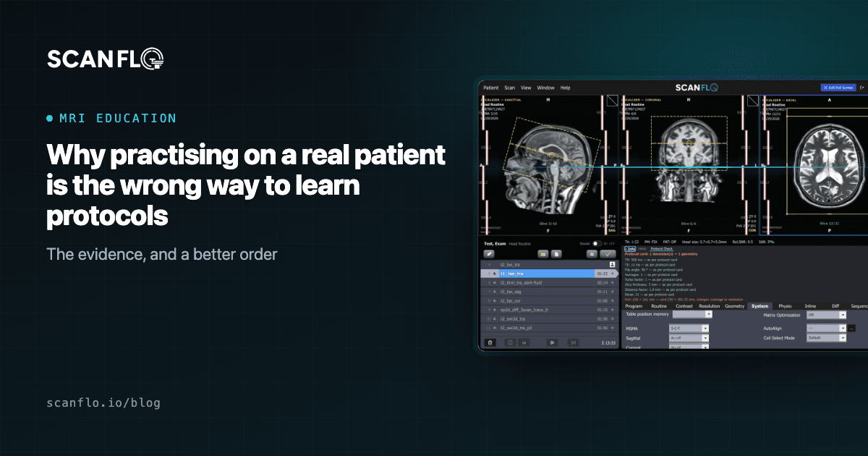Open the Table position memory dropdown
Image resolution: width=868 pixels, height=456 pixels.
[692, 315]
